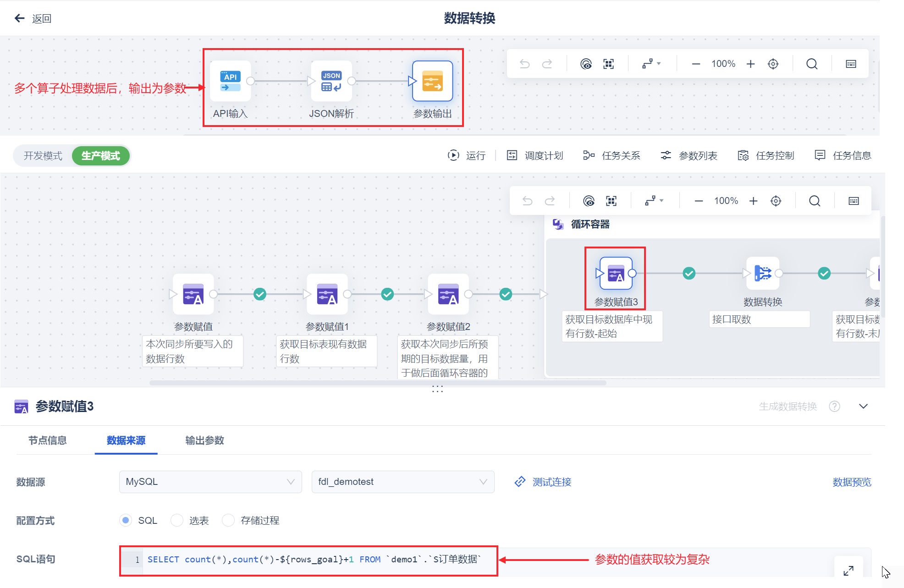
Task: Open the fdl_demotest connection dropdown
Action: pyautogui.click(x=402, y=482)
